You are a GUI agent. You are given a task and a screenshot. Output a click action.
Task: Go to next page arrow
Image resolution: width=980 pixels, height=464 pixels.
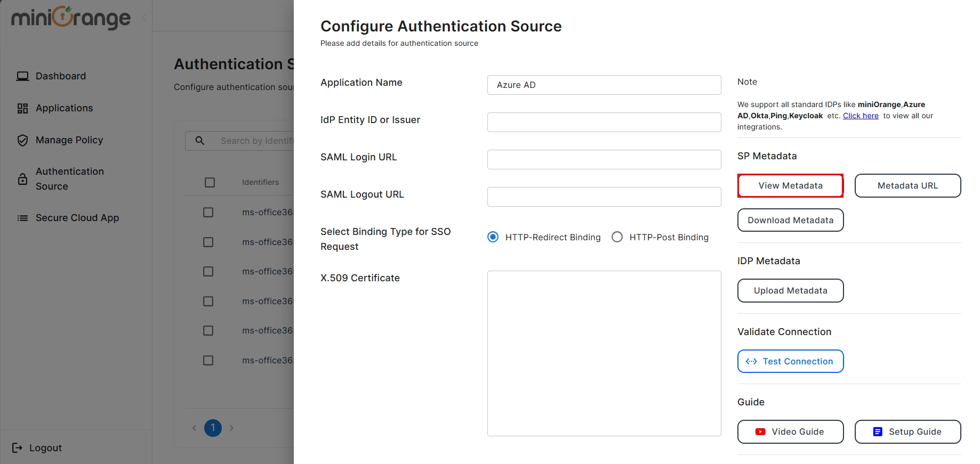tap(231, 428)
